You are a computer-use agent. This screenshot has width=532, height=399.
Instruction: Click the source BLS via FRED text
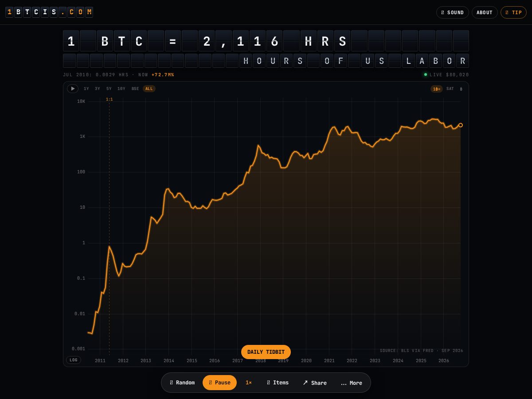pos(422,351)
